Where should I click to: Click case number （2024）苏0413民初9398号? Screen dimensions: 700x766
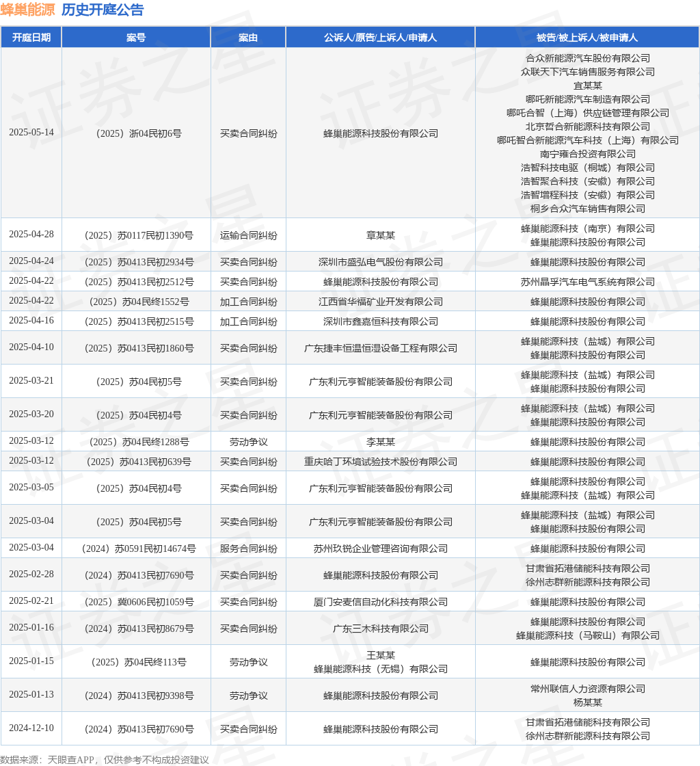[137, 696]
